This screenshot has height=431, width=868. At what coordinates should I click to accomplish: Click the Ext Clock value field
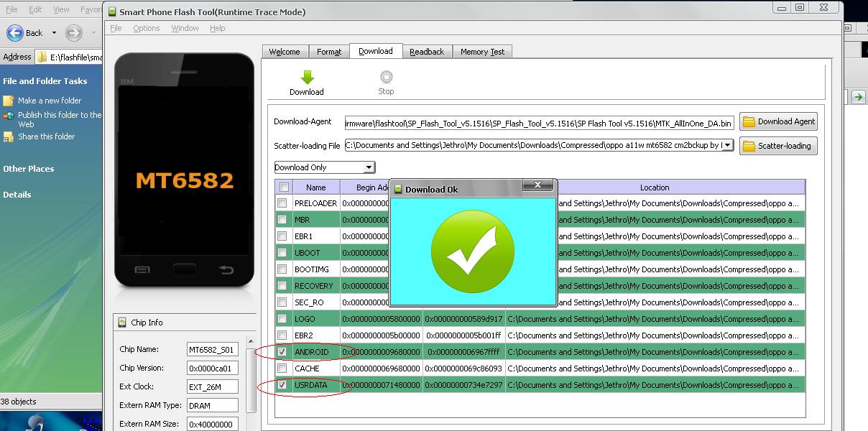212,386
